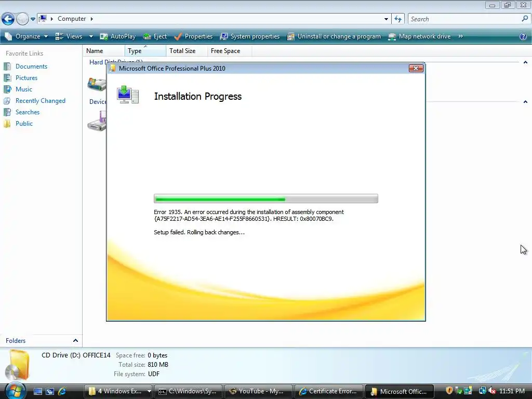This screenshot has height=399, width=532.
Task: Click the installation progress bar
Action: 265,199
